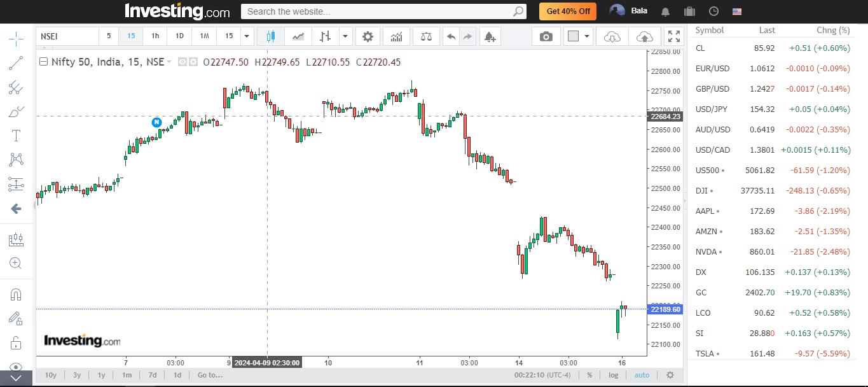Take a chart snapshot with camera
Viewport: 868px width, 387px height.
coord(546,36)
